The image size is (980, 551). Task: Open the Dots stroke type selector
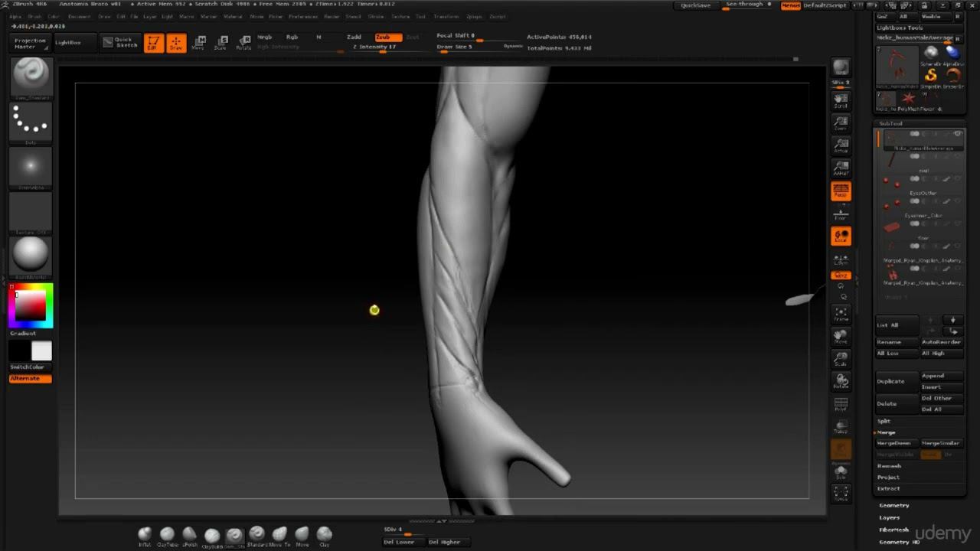click(x=31, y=122)
